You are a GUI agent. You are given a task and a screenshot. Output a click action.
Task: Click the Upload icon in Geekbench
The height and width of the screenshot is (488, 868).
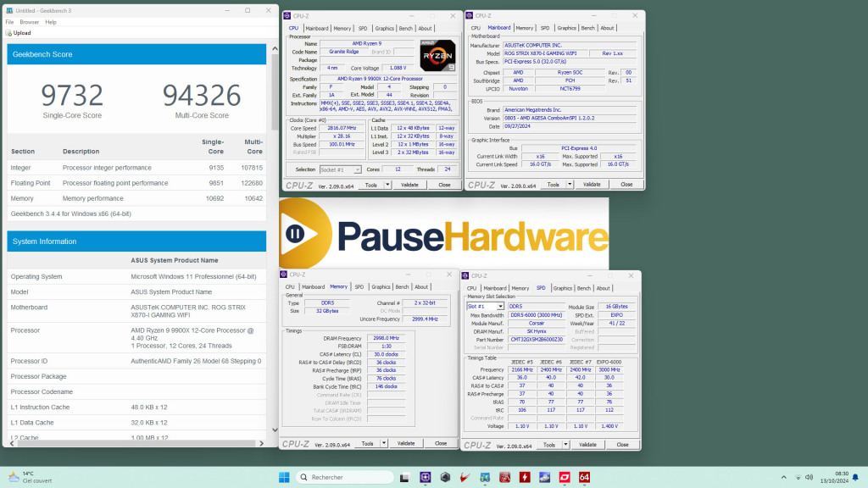tap(8, 33)
